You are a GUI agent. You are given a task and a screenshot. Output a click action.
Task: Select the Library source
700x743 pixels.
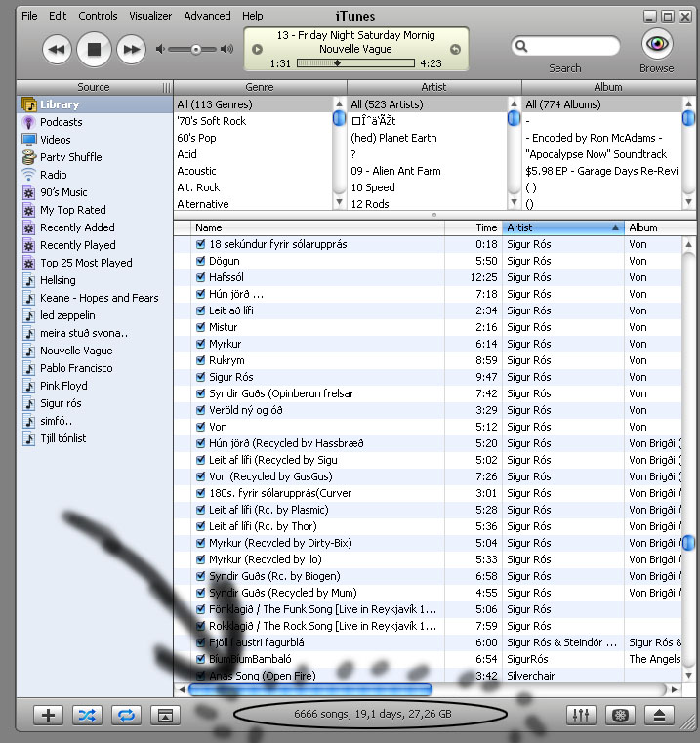(x=95, y=104)
